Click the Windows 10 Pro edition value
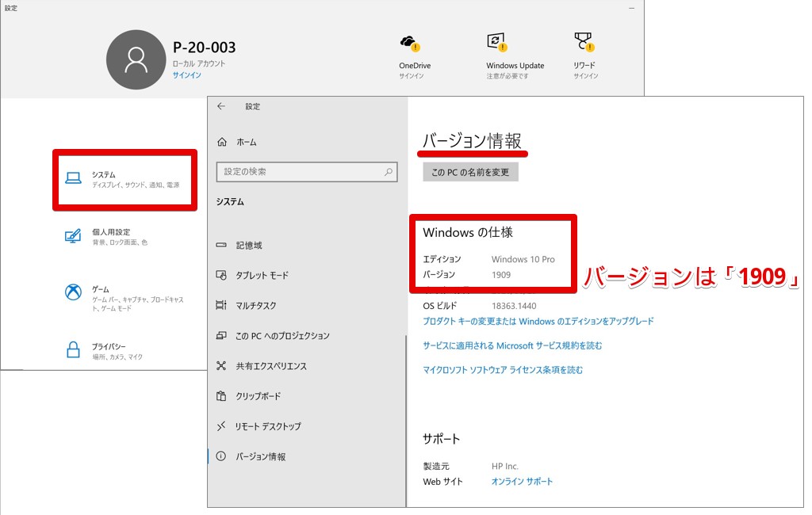Screen dimensions: 812x515 [523, 259]
